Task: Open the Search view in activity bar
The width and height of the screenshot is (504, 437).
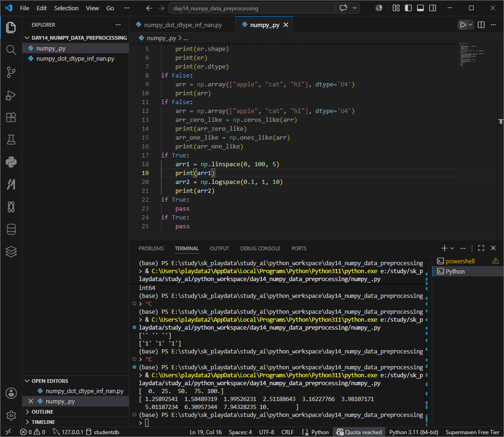Action: (11, 50)
